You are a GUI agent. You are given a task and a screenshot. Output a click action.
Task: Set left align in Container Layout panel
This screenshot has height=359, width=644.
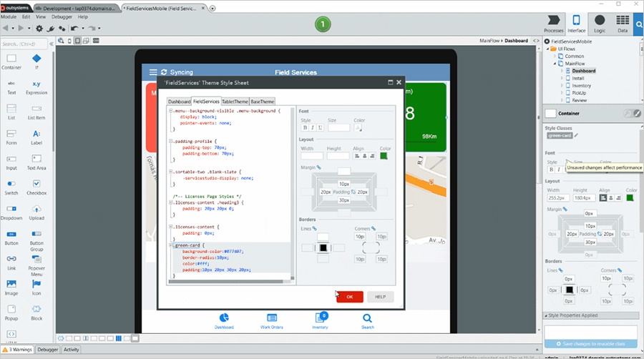tap(603, 198)
